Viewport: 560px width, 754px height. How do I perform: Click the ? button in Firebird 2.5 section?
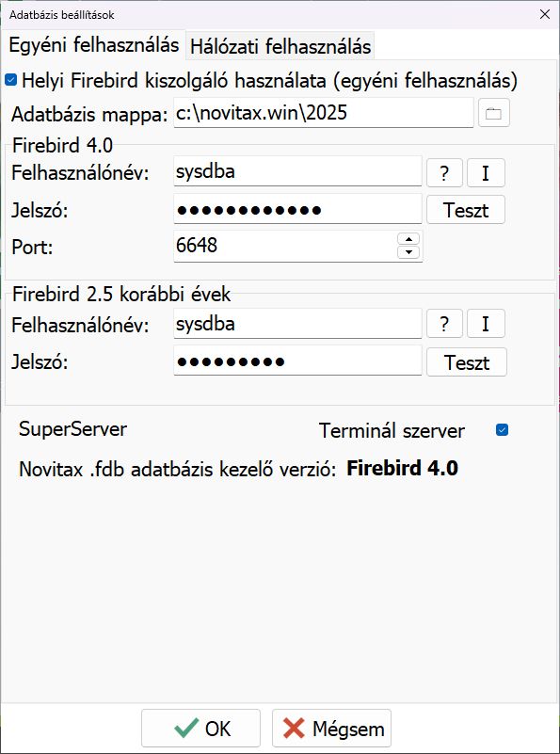click(444, 324)
